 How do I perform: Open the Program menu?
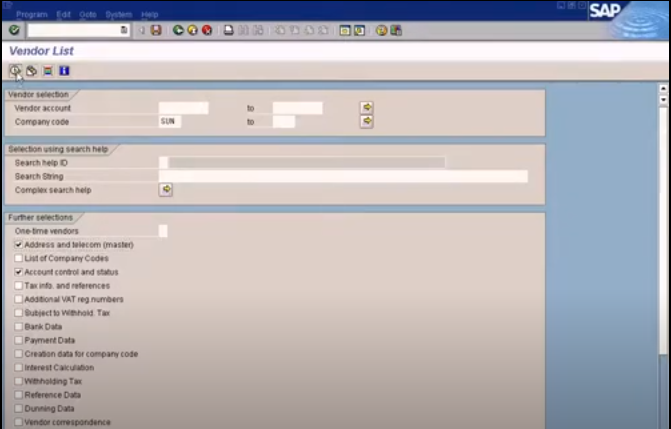(x=32, y=15)
